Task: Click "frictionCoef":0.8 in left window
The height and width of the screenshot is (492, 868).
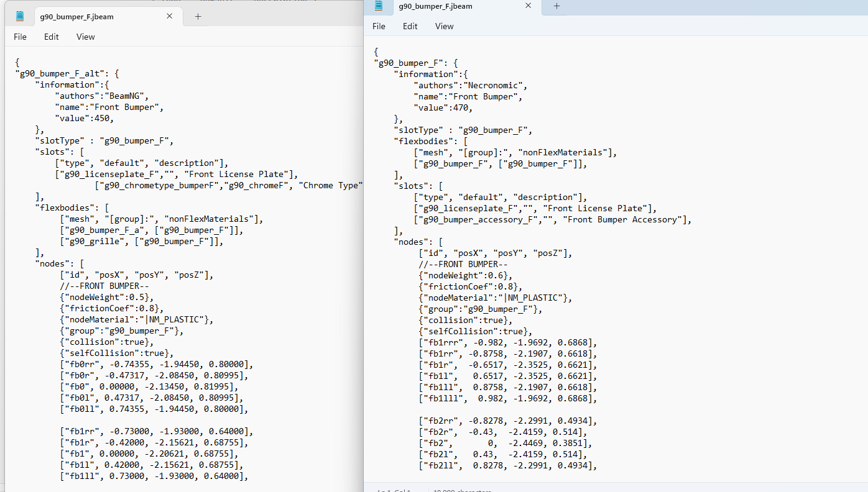Action: click(112, 308)
